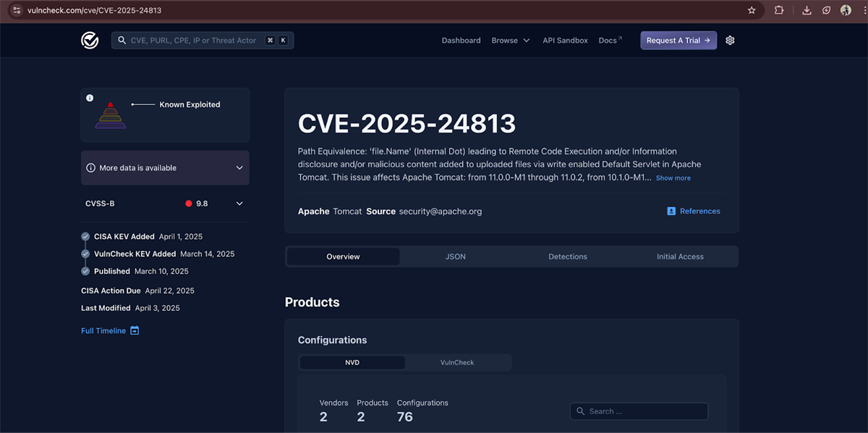Click the Configurations section heading
This screenshot has width=868, height=433.
point(333,340)
